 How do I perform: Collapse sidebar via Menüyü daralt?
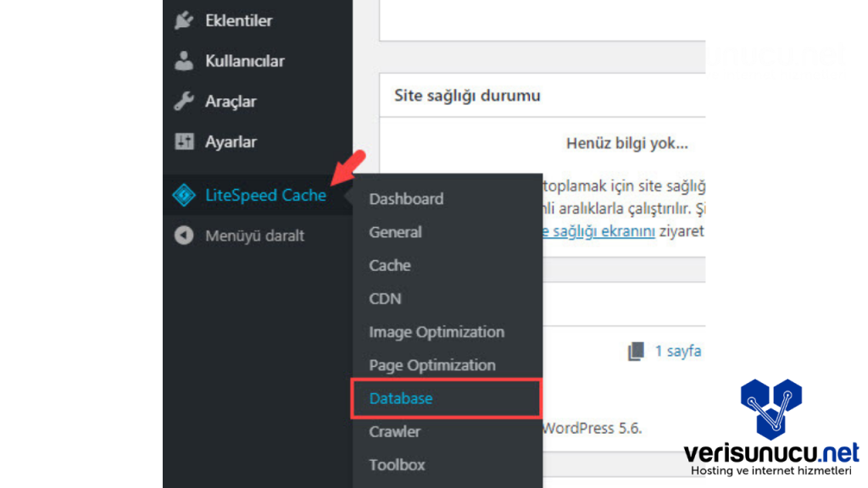(254, 236)
